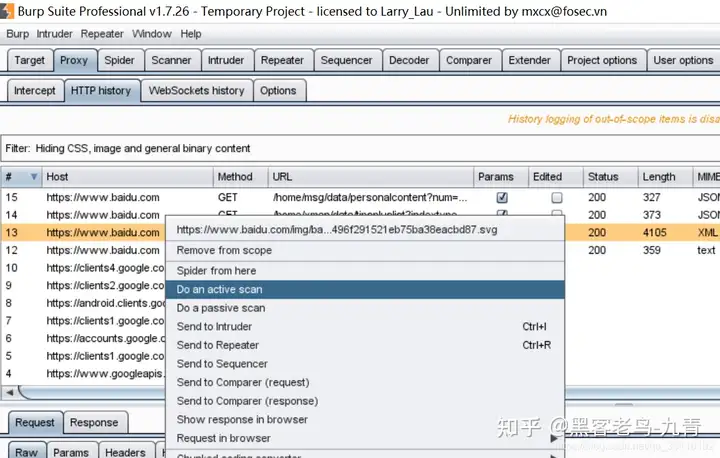720x458 pixels.
Task: Switch to the Spider tab
Action: (x=120, y=60)
